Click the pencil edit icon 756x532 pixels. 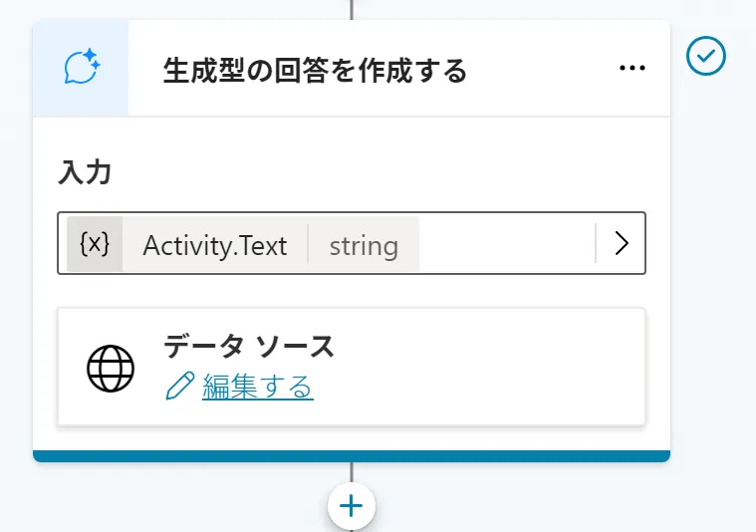click(x=180, y=387)
